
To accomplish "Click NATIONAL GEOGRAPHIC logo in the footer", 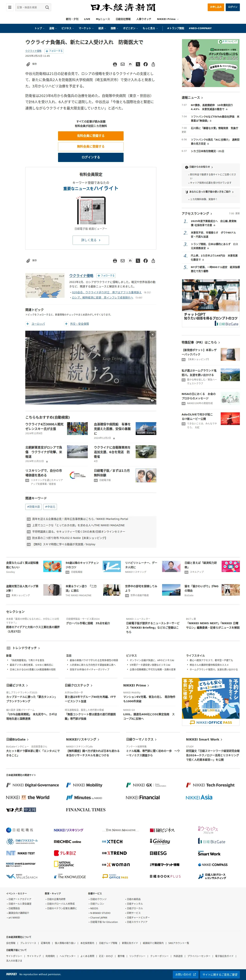I will [63, 865].
